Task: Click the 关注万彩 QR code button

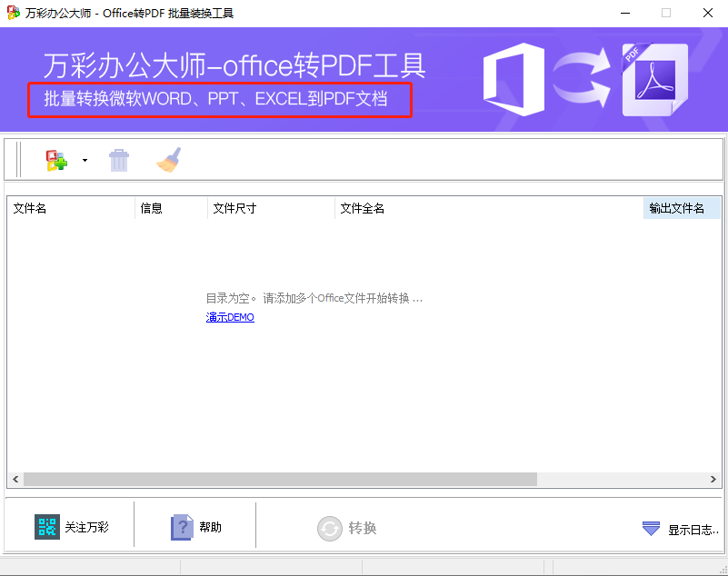Action: coord(72,527)
